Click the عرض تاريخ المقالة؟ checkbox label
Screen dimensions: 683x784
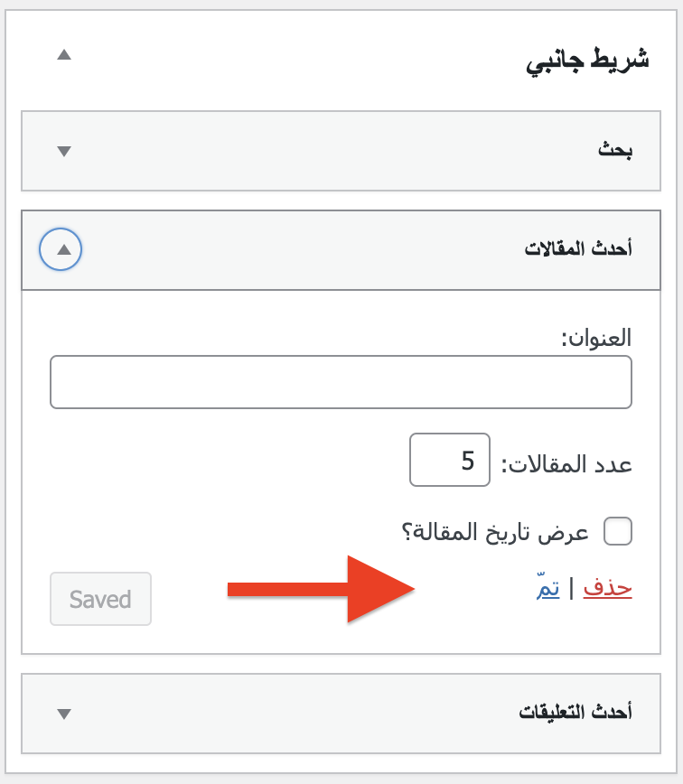coord(494,532)
